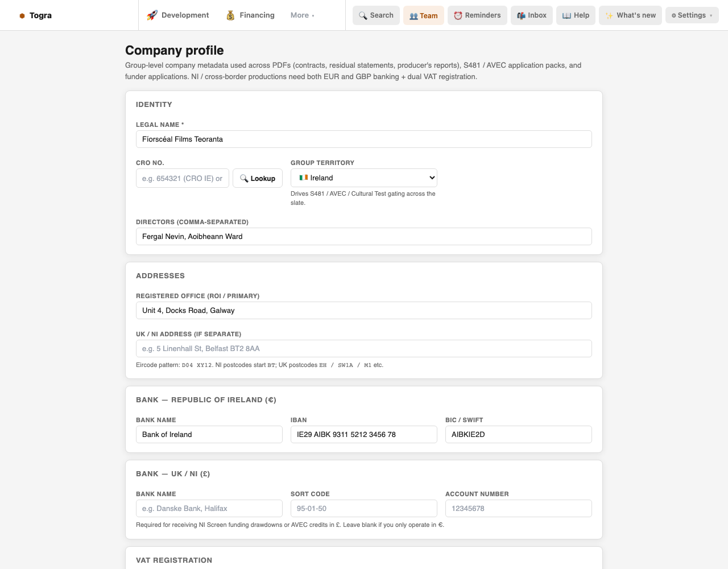
Task: Open the Development menu
Action: pyautogui.click(x=178, y=15)
